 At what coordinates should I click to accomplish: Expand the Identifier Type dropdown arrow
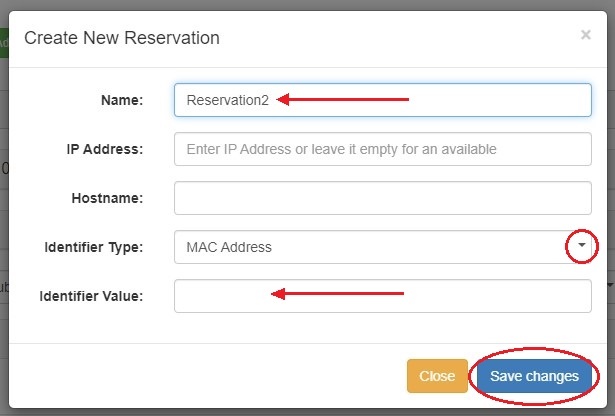pyautogui.click(x=582, y=246)
